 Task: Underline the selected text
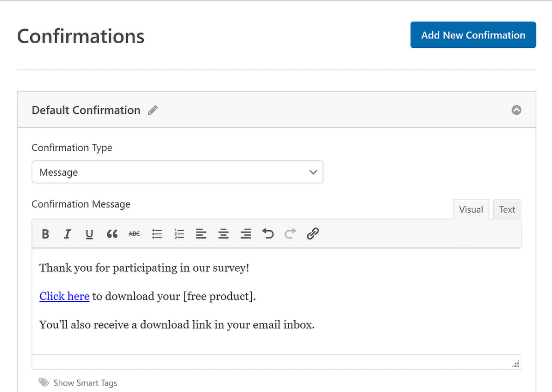pos(89,233)
